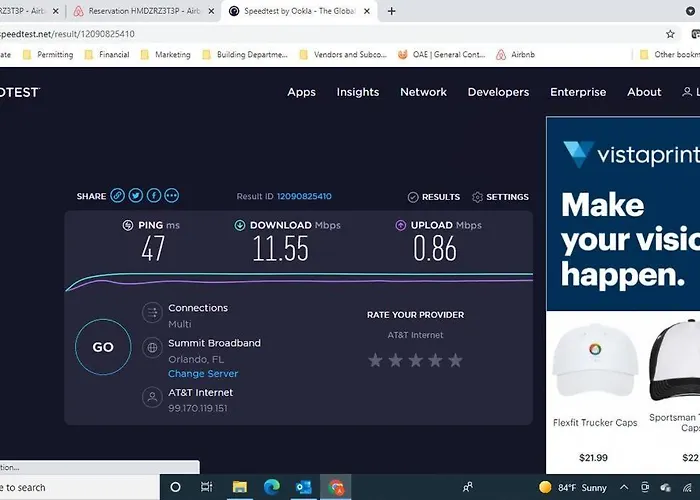Show hidden system tray icons chevron

coord(624,487)
